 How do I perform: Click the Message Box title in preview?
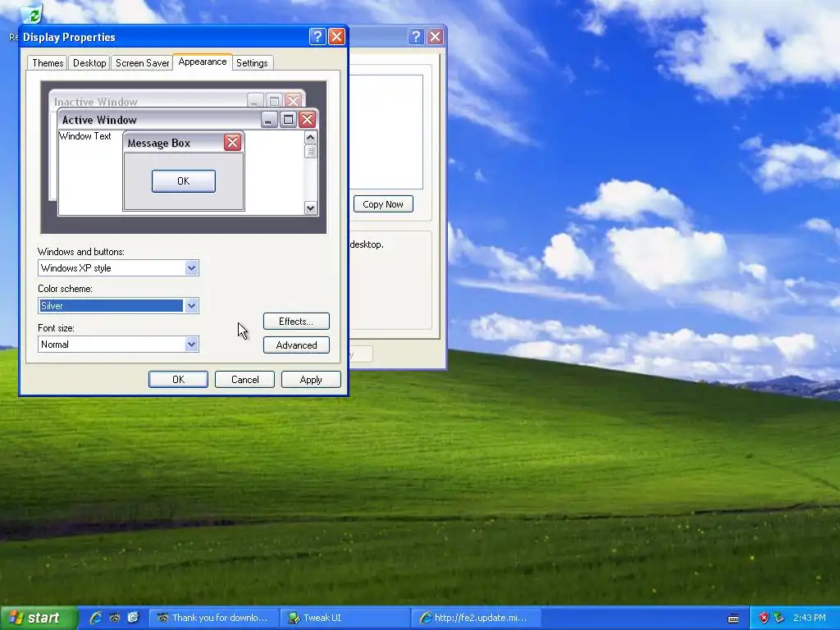pyautogui.click(x=158, y=143)
